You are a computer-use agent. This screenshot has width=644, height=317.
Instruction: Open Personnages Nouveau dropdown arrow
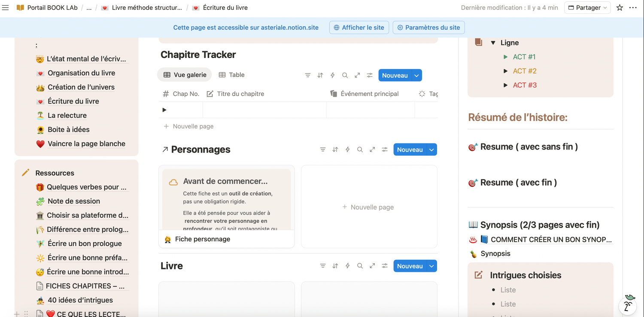coord(431,149)
